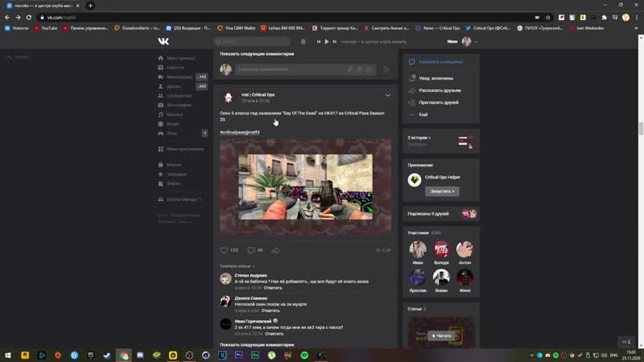Open post options chevron on Critical Ops post
The width and height of the screenshot is (644, 362).
(388, 95)
